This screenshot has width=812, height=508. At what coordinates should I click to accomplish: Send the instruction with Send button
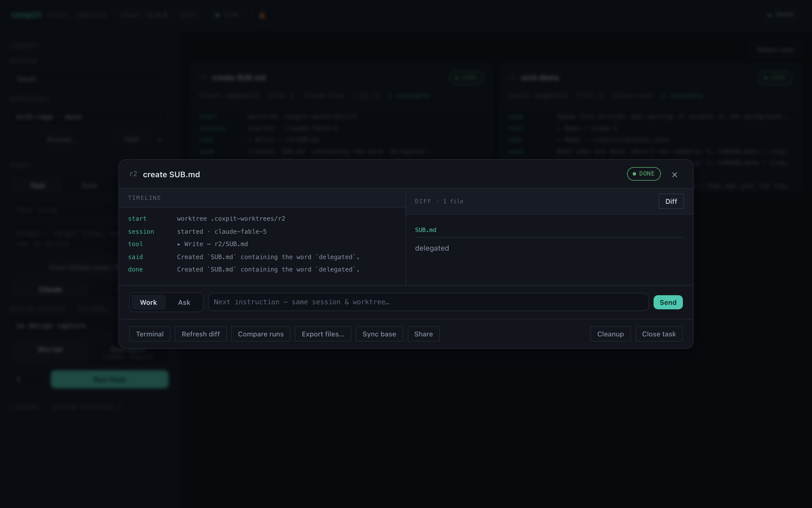point(668,302)
